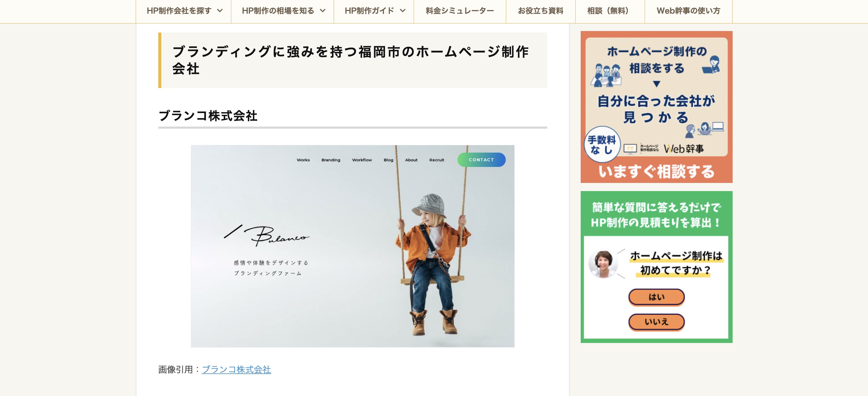The image size is (868, 396).
Task: Open the お役立ち資料 menu item
Action: point(541,11)
